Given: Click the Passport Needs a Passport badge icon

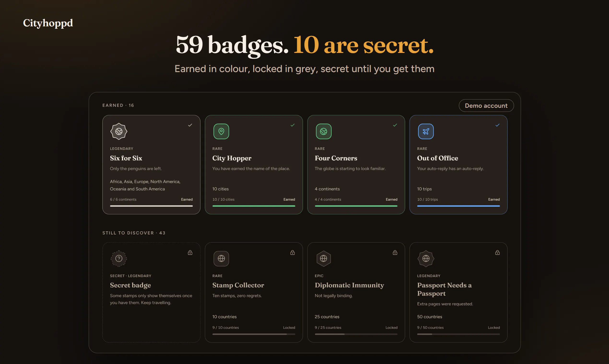Looking at the screenshot, I should click(426, 259).
